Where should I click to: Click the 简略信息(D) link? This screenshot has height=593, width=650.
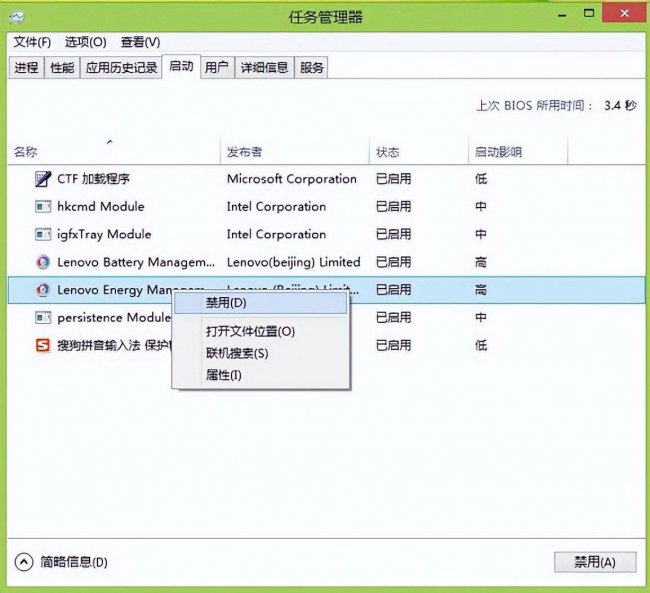click(74, 562)
